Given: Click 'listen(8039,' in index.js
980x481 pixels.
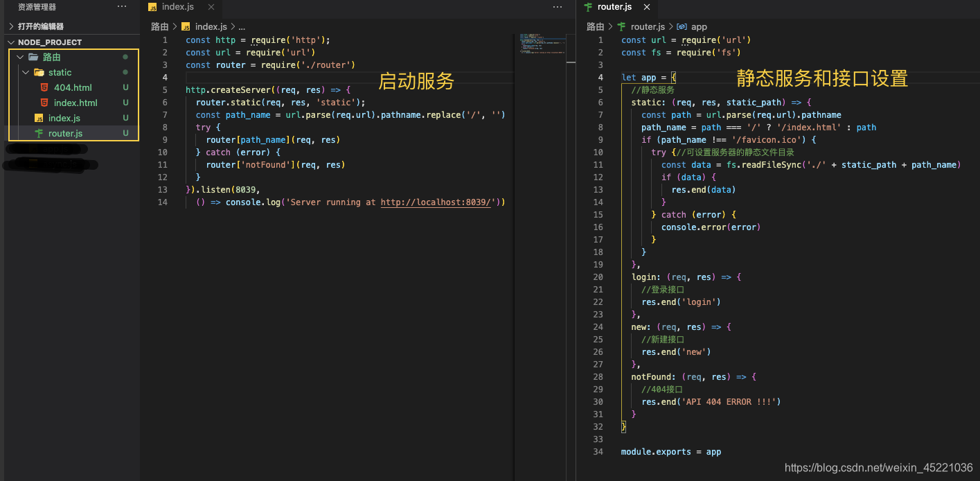Looking at the screenshot, I should coord(231,190).
